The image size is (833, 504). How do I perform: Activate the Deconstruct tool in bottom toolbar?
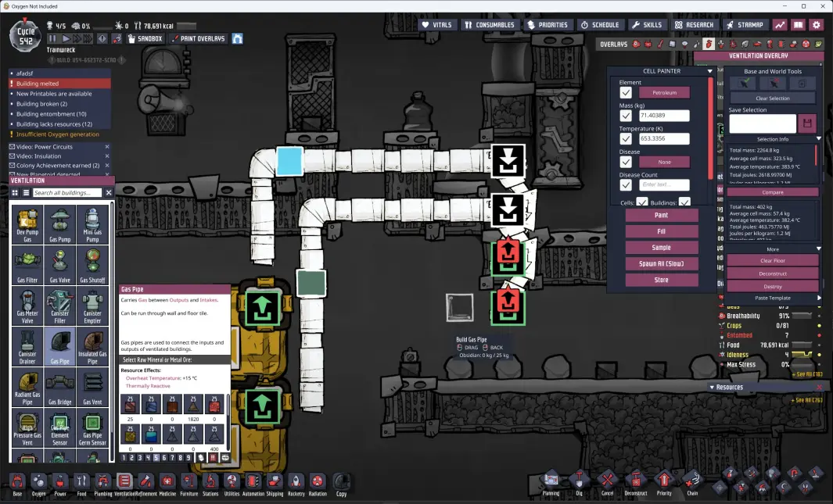(635, 481)
